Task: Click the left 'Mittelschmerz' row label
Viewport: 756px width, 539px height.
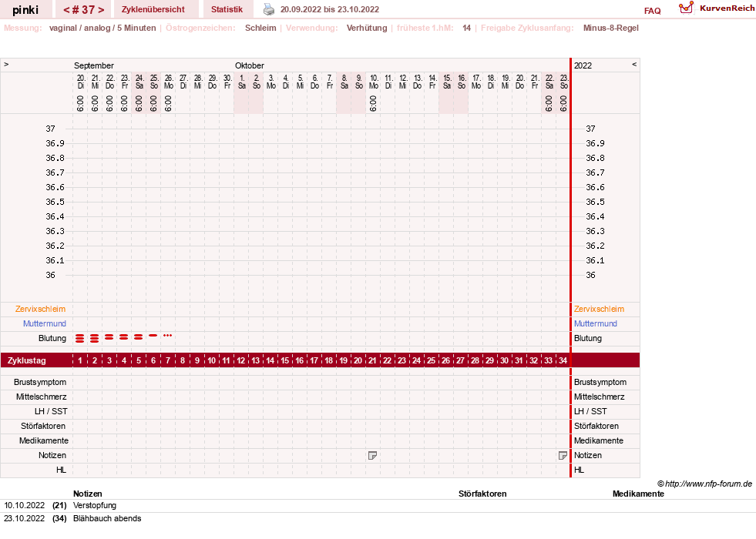Action: 42,397
